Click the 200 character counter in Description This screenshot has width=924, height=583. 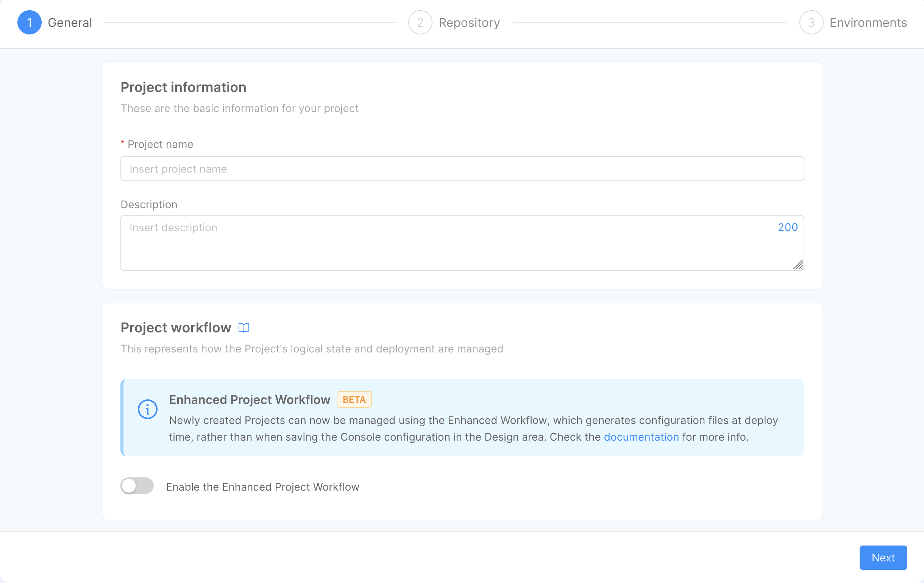[788, 227]
